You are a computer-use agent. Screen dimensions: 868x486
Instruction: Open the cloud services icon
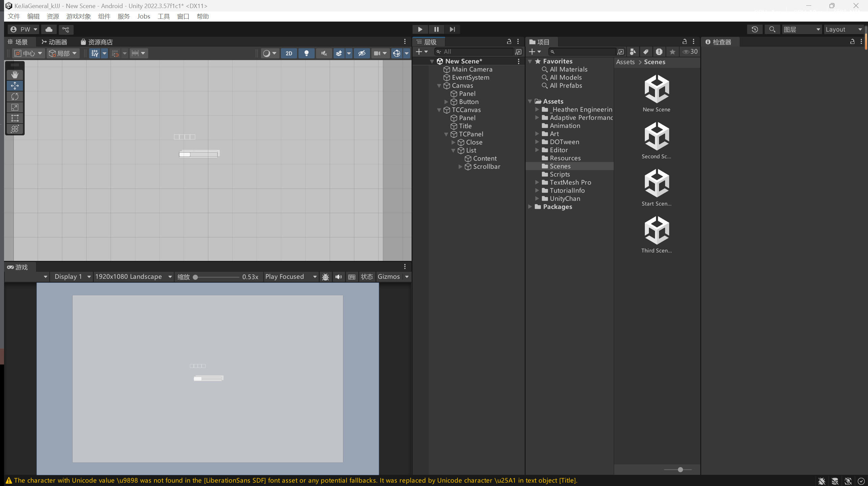tap(49, 29)
